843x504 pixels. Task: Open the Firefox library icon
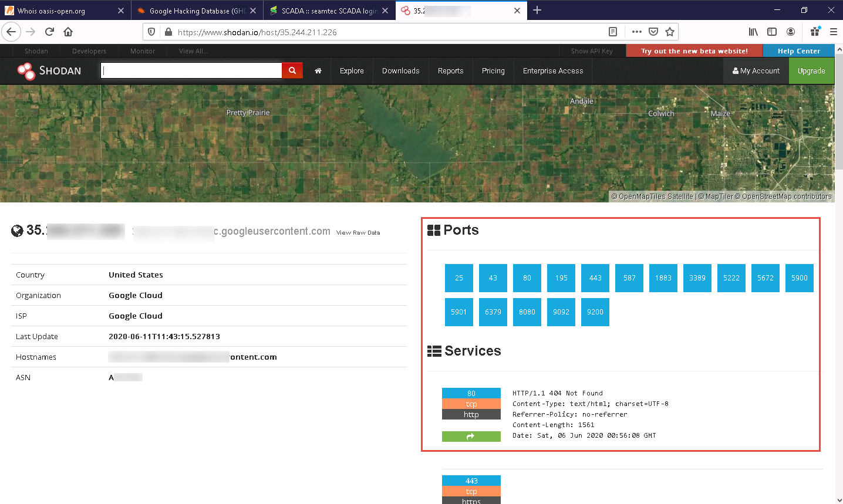[753, 32]
